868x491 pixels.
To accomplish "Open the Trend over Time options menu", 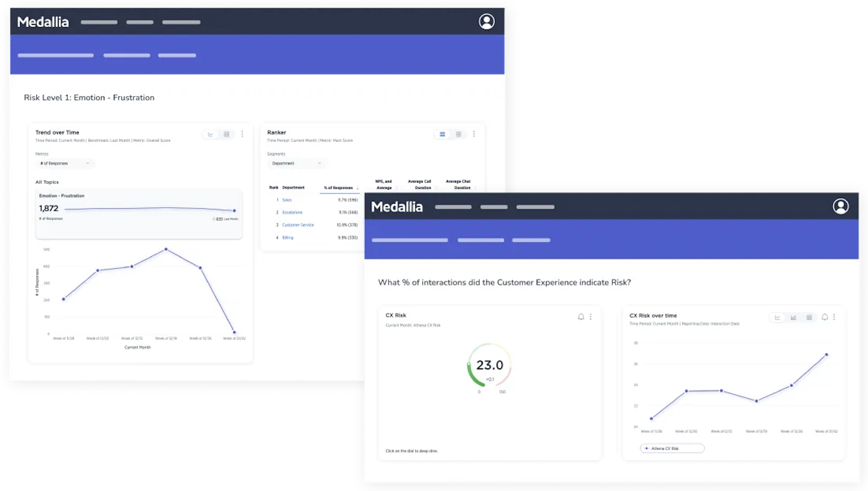I will pos(242,134).
